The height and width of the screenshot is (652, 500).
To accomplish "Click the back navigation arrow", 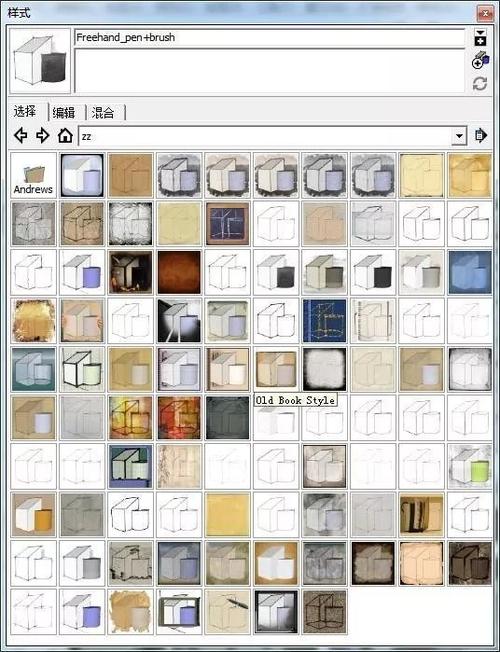I will tap(21, 136).
